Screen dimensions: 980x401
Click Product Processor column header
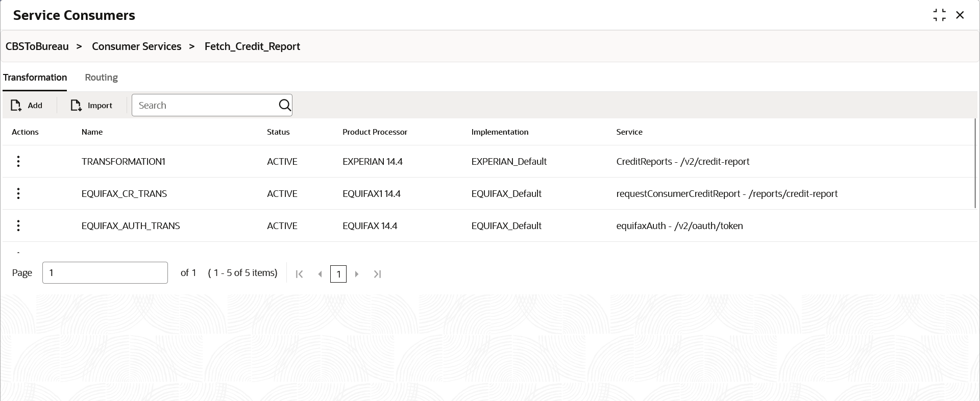coord(375,132)
